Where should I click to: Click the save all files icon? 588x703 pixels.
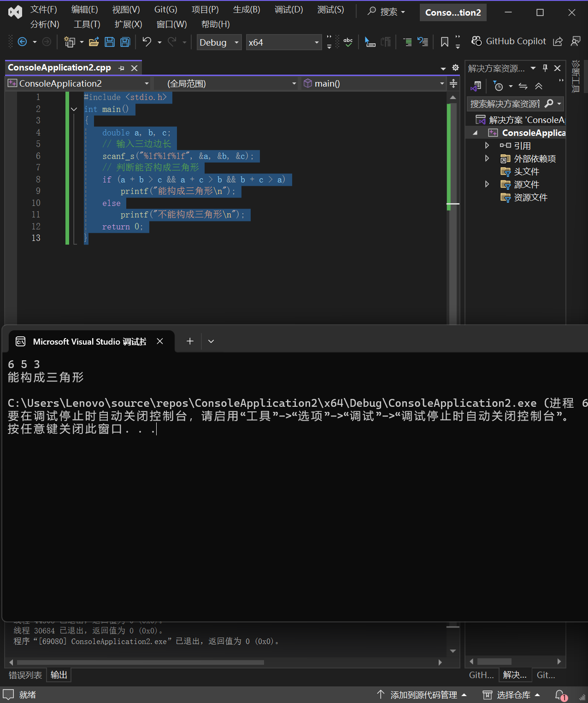coord(125,42)
